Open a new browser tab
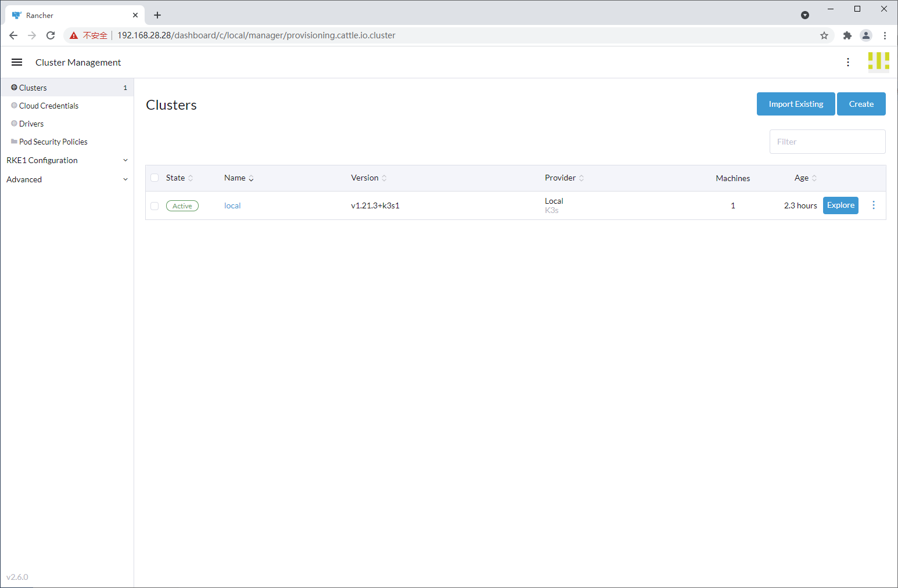 157,15
